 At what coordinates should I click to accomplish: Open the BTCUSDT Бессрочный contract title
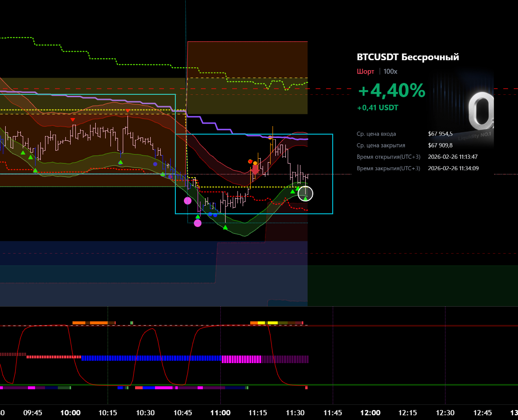(x=408, y=57)
